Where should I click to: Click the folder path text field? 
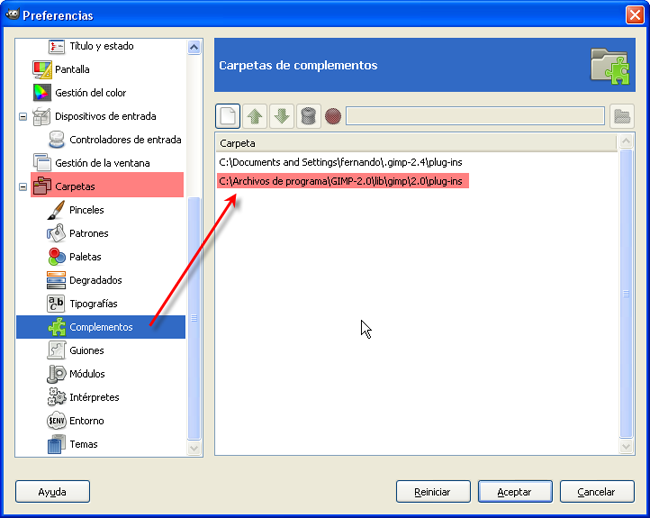[x=474, y=116]
